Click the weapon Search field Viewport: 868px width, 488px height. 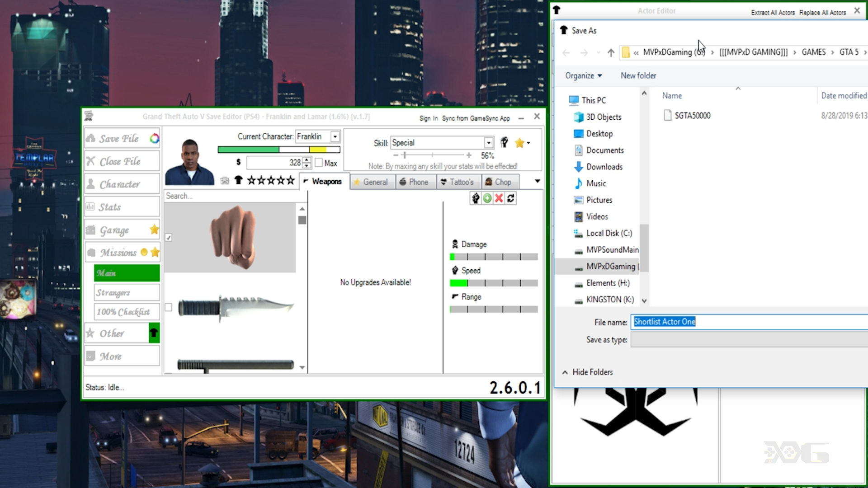pyautogui.click(x=235, y=196)
